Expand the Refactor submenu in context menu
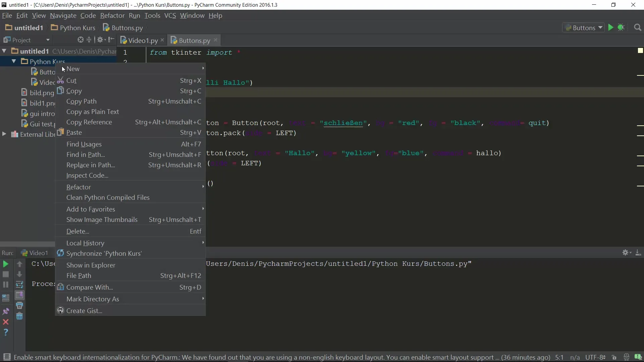Screen dimensions: 644x362 tap(130, 187)
